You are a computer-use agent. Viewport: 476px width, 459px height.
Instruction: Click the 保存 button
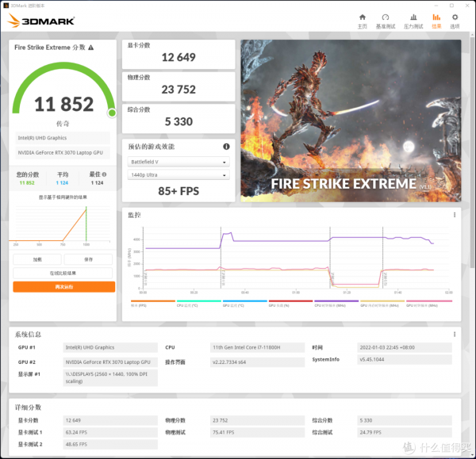pos(88,260)
